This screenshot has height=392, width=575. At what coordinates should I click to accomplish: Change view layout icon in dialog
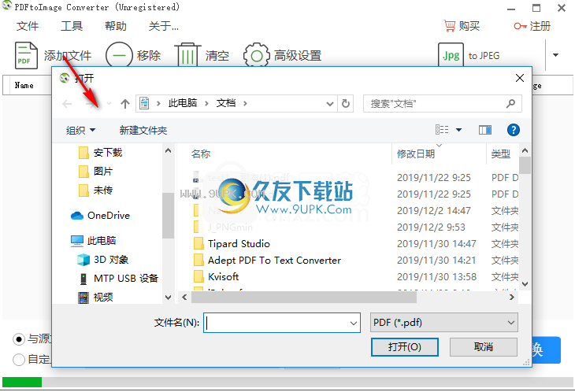[442, 130]
